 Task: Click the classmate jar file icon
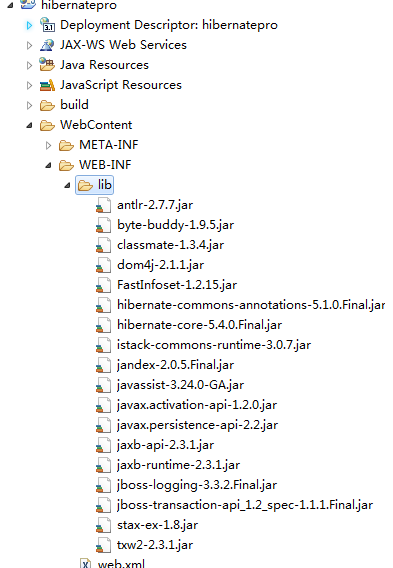coord(103,245)
